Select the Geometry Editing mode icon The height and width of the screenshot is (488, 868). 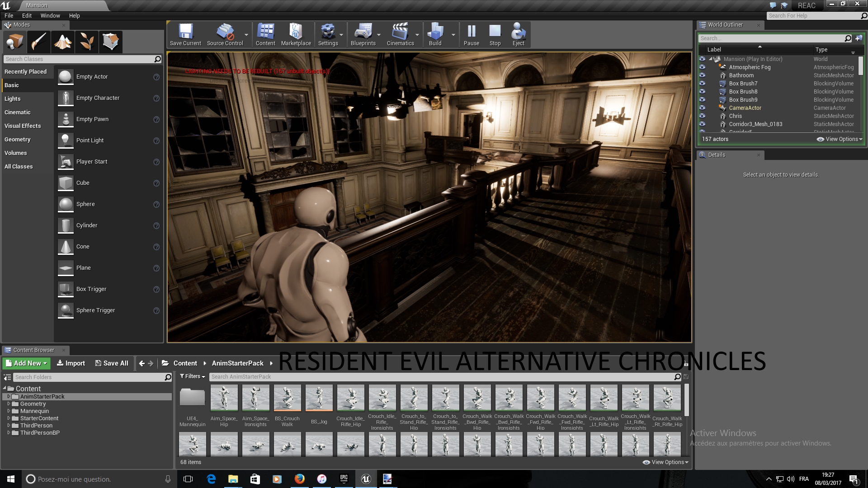(x=111, y=42)
